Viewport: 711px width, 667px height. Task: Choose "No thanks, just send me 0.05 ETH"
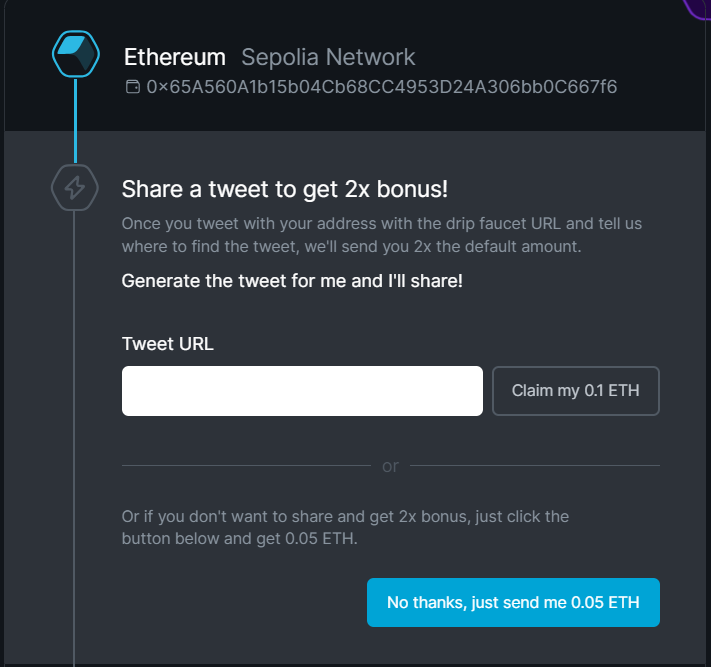tap(513, 602)
